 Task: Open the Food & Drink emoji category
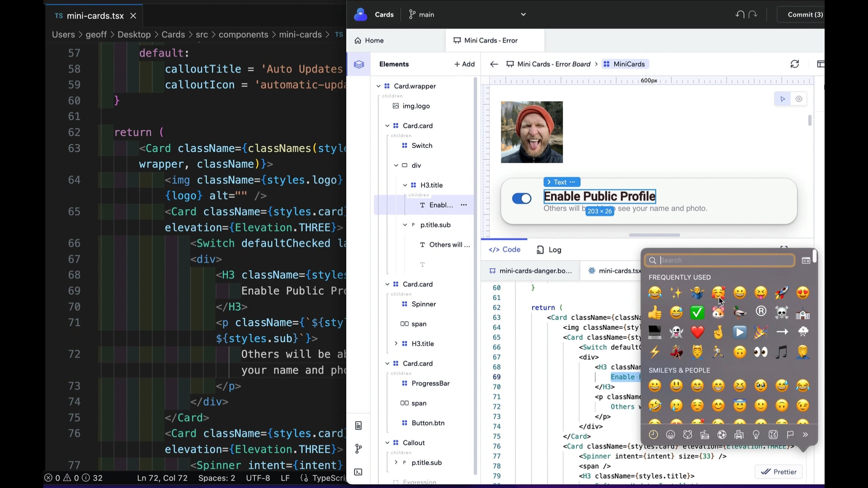[705, 435]
